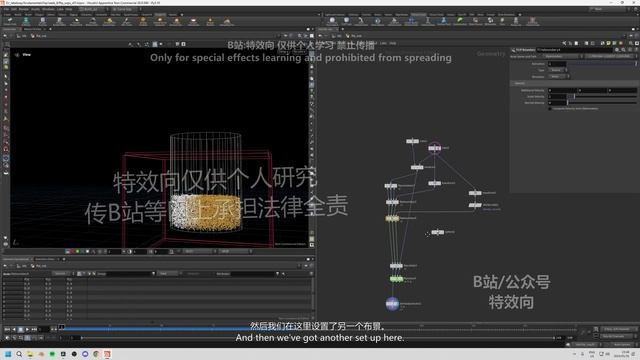Click the green indicator icon in the viewport bottom toolbar
This screenshot has height=360, width=640.
point(78,251)
